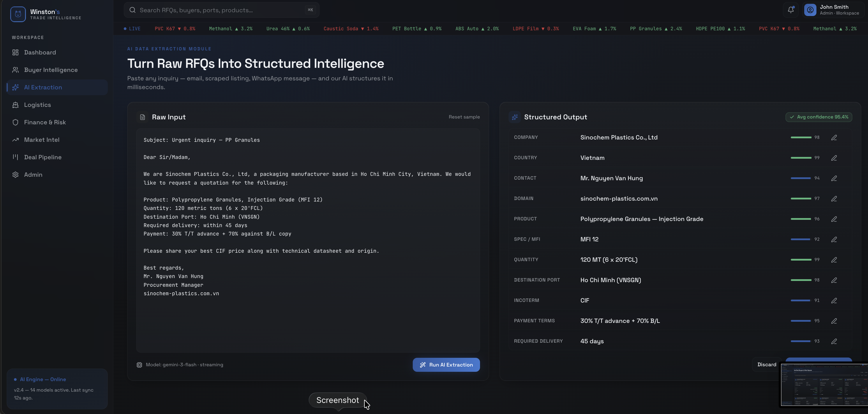The image size is (868, 414).
Task: Click the LIVE ticker indicator
Action: (132, 29)
